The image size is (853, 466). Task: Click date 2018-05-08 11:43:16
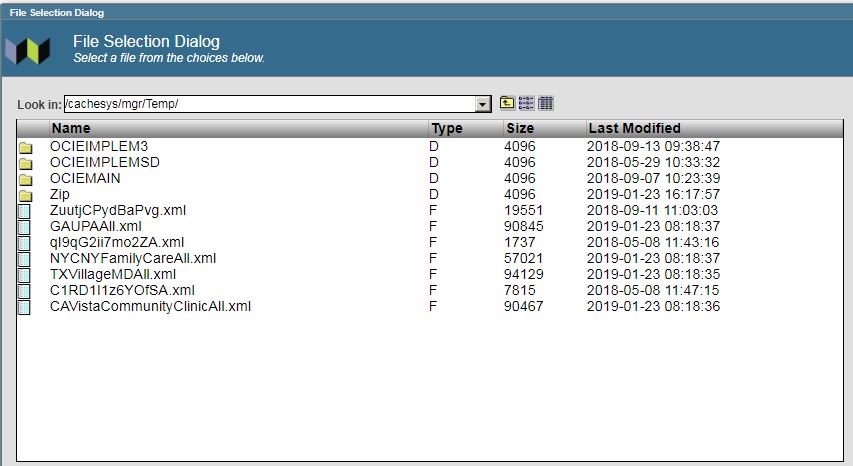[653, 243]
